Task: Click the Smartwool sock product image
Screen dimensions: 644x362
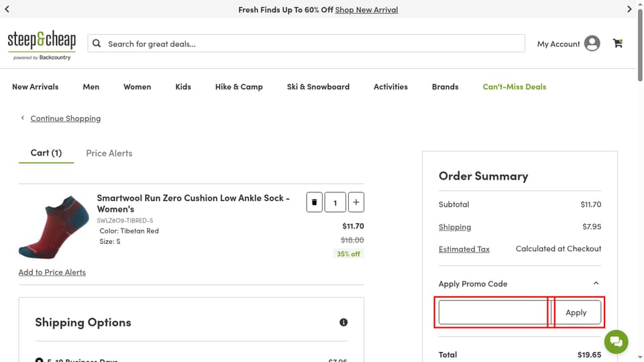Action: 54,227
